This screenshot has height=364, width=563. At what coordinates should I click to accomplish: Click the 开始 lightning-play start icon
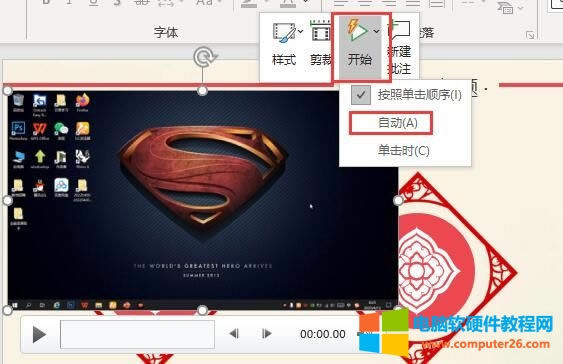[x=357, y=31]
